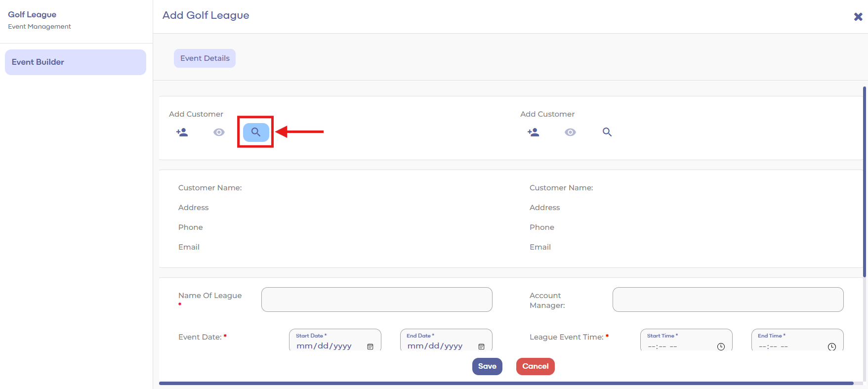Save the golf league event

(487, 366)
